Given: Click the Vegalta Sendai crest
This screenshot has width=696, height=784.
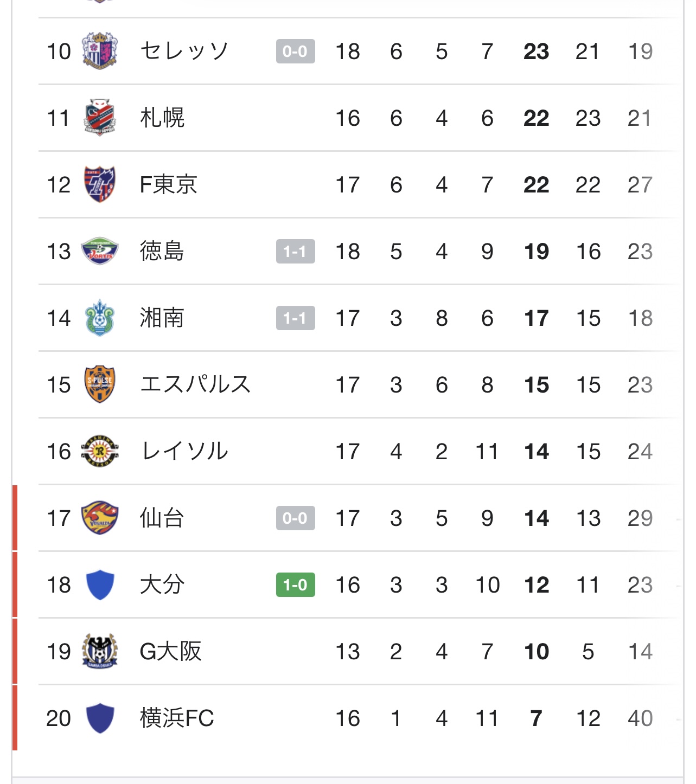Looking at the screenshot, I should (x=100, y=518).
